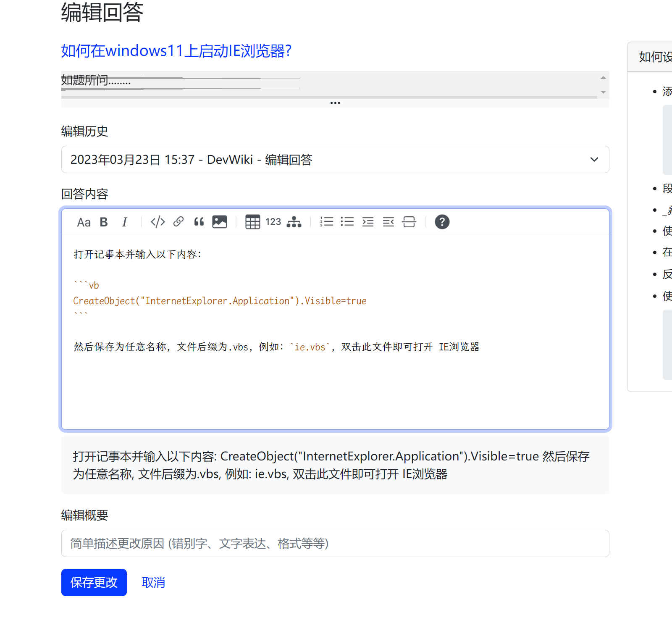Insert a diagram with the flowchart icon

click(294, 222)
